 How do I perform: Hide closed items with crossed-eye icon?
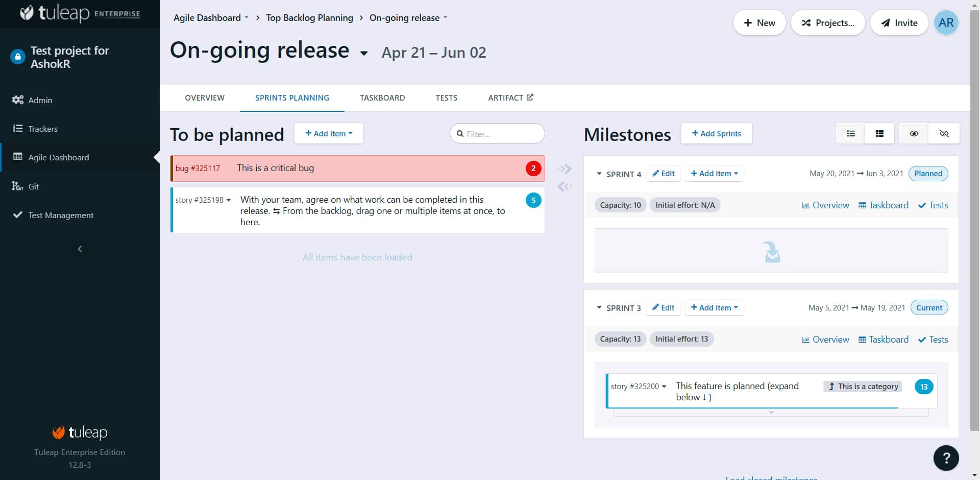tap(944, 134)
